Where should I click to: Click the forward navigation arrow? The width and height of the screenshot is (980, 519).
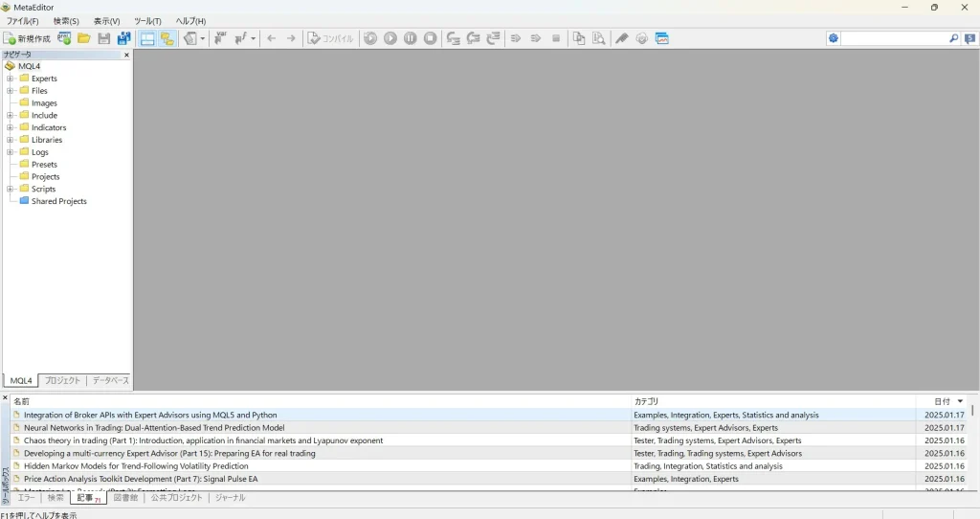tap(291, 38)
